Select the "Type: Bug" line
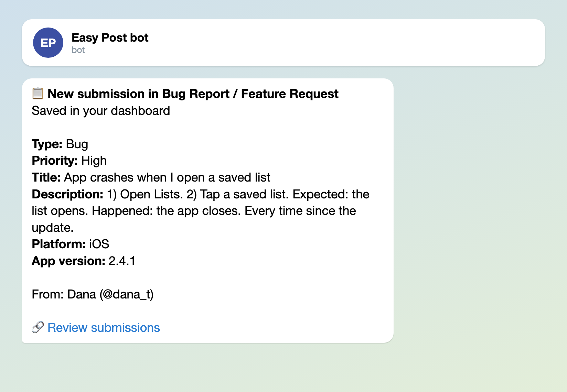 point(60,144)
